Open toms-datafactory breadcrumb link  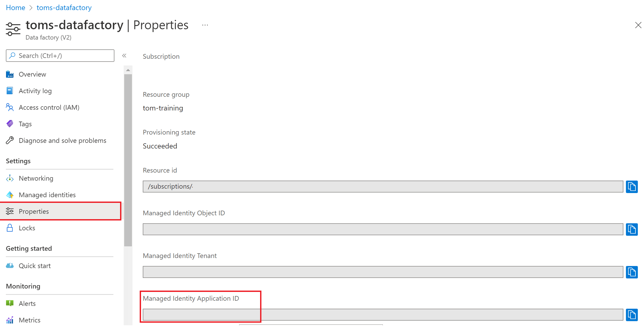64,7
